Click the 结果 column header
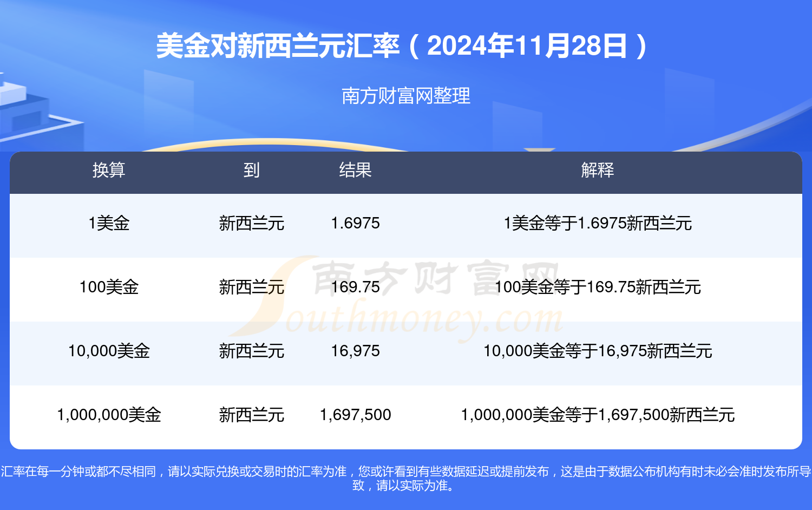Viewport: 812px width, 510px height. [x=355, y=170]
